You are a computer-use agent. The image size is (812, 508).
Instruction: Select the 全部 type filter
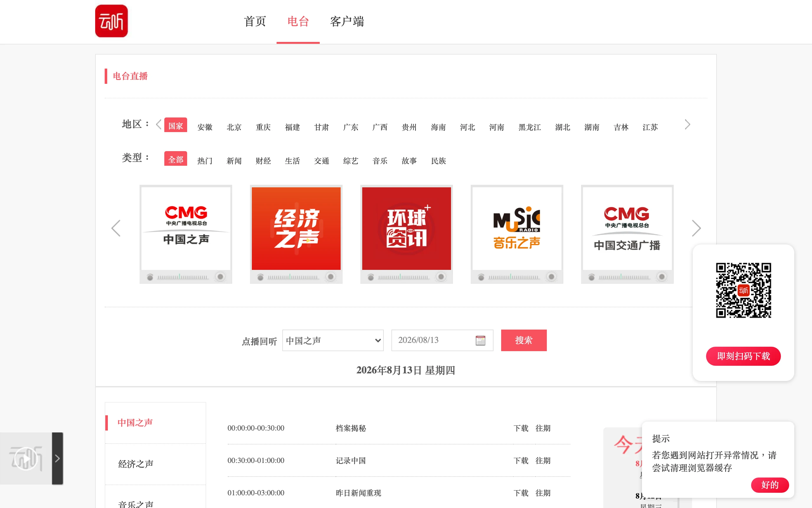click(x=175, y=158)
